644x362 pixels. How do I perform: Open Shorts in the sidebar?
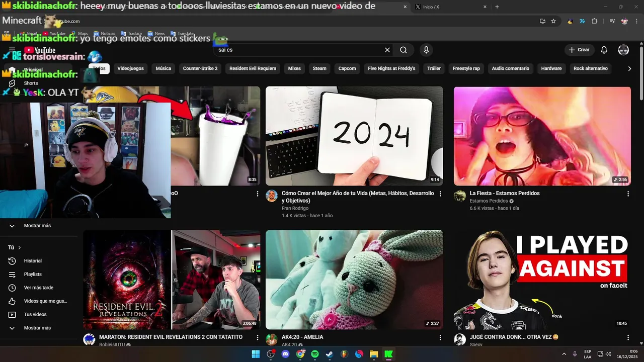click(x=31, y=83)
